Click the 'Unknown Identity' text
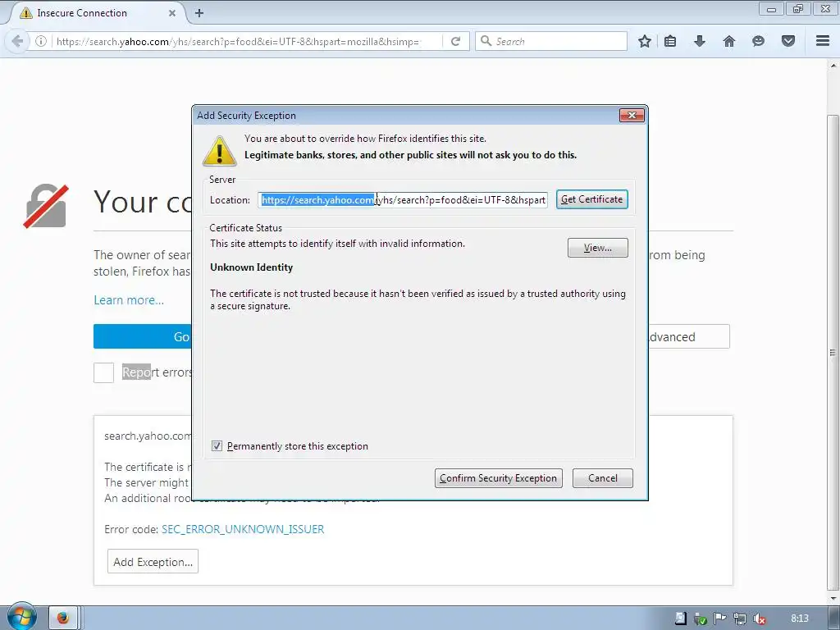The image size is (840, 630). coord(251,267)
